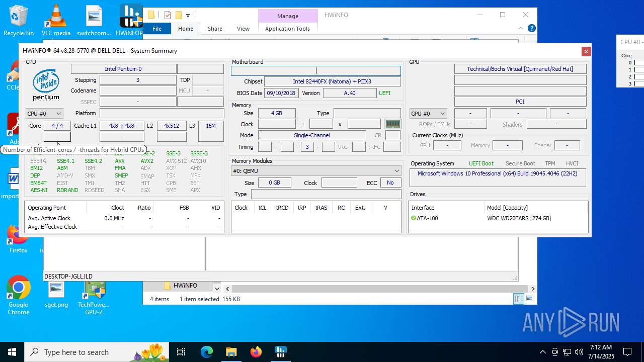
Task: Open the CPU #0 selector dropdown
Action: (44, 114)
